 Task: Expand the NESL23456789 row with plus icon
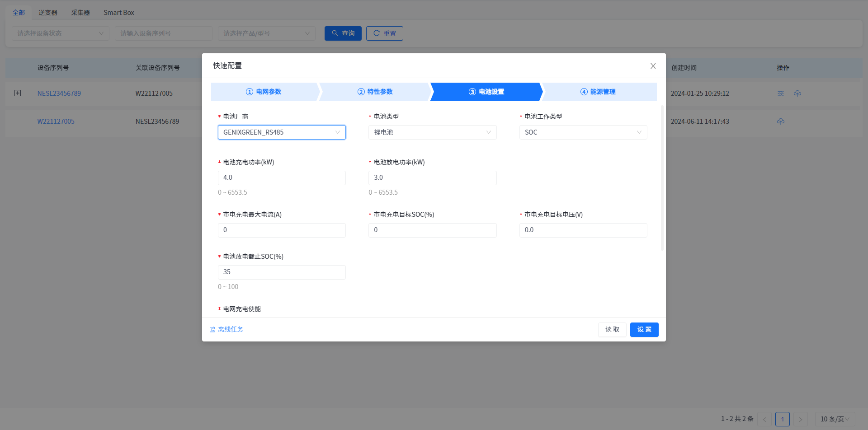(18, 93)
